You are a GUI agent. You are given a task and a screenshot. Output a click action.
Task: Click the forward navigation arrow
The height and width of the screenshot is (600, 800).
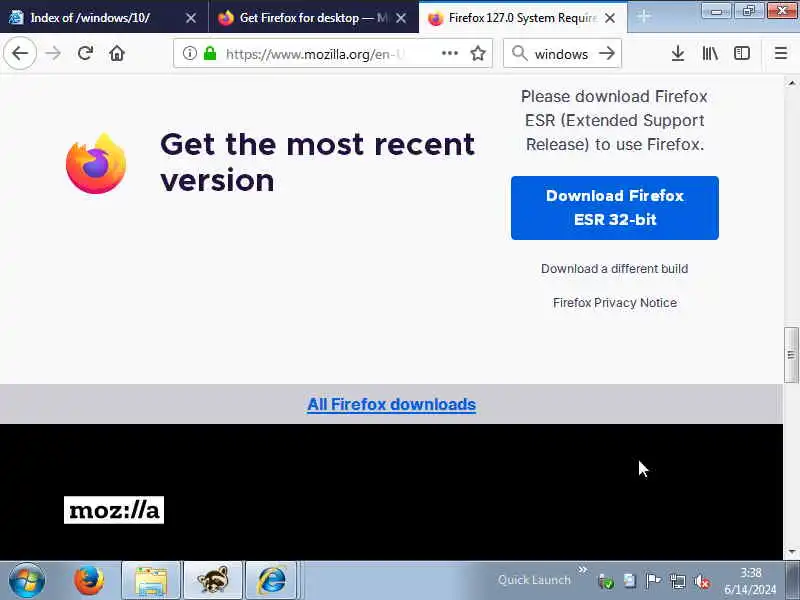(x=53, y=53)
